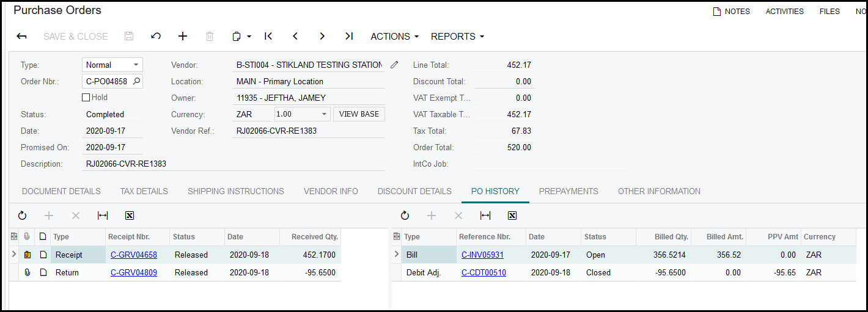Click the undo icon in toolbar
This screenshot has height=312, width=868.
point(156,37)
